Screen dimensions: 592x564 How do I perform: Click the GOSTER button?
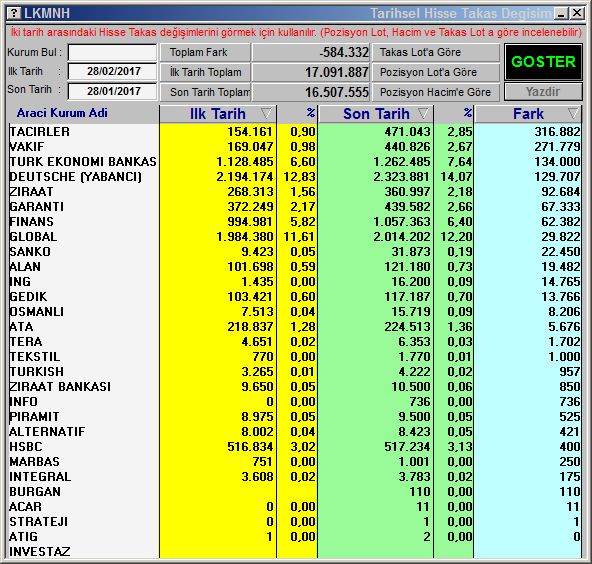click(x=543, y=62)
